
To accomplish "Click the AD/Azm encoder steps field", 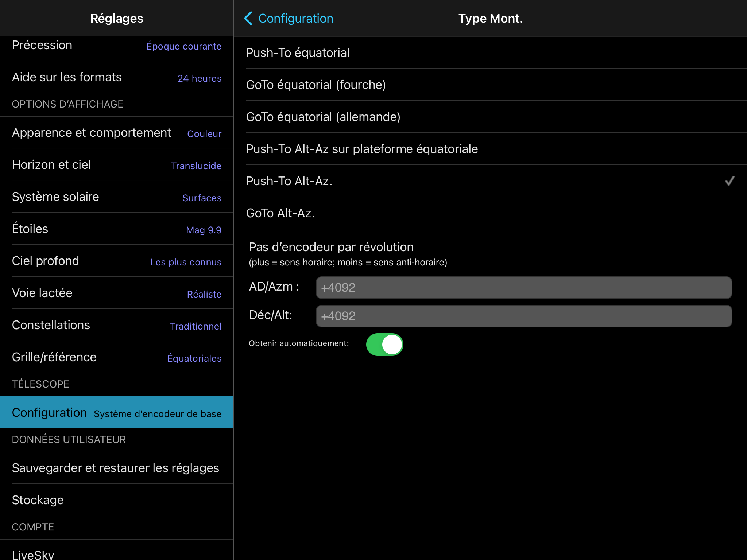I will coord(523,288).
